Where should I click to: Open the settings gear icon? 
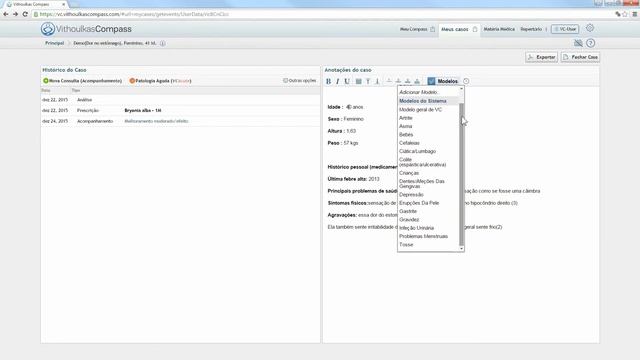(x=590, y=28)
